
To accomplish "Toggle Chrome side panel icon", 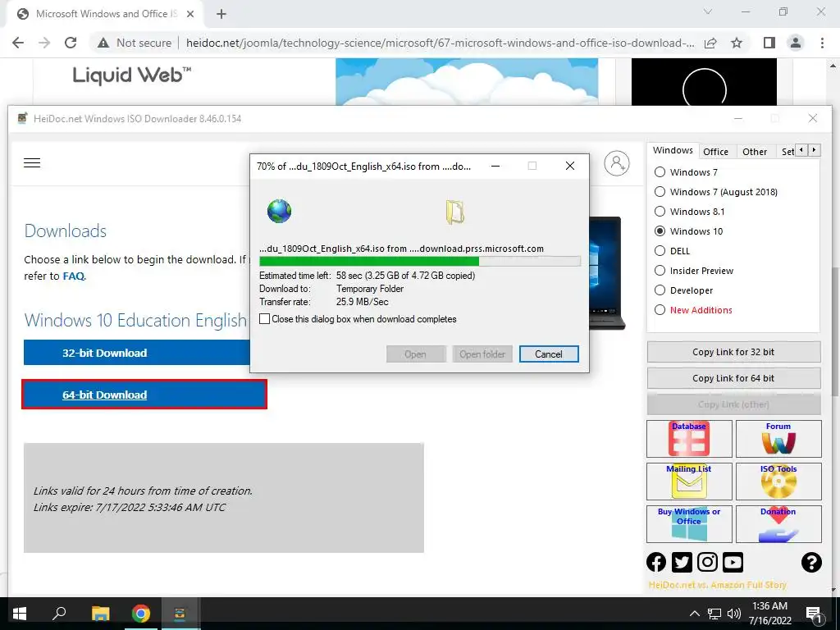I will click(769, 43).
